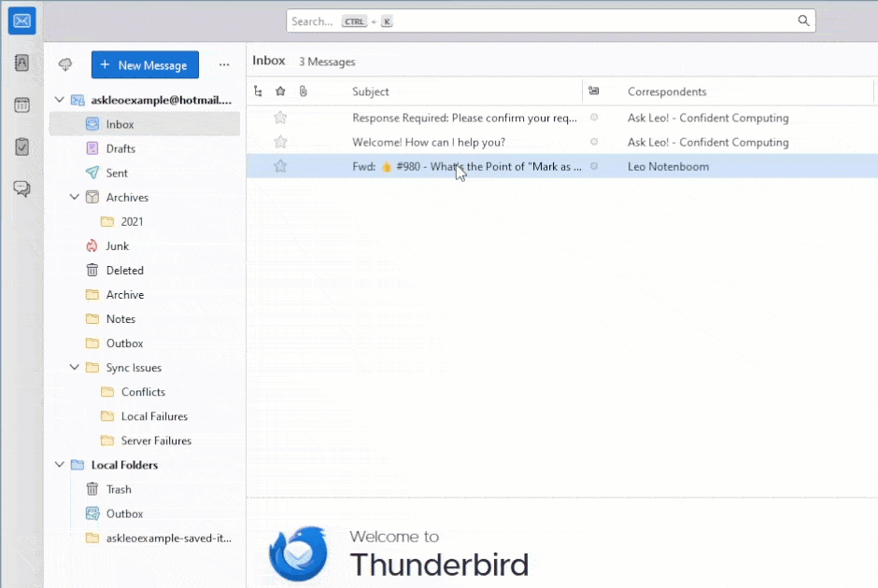Open the Chat space
Viewport: 878px width, 588px height.
21,189
